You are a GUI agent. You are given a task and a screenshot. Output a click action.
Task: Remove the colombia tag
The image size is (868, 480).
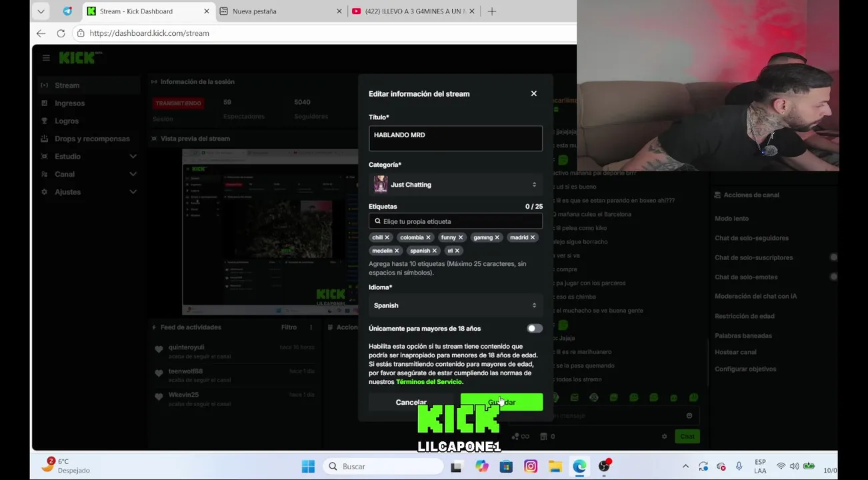click(x=428, y=237)
